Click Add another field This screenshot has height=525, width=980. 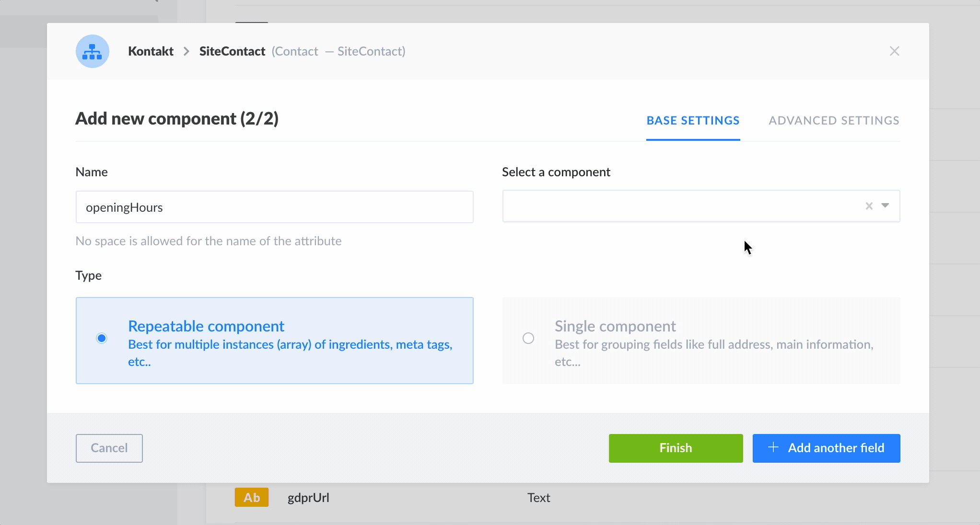coord(826,448)
